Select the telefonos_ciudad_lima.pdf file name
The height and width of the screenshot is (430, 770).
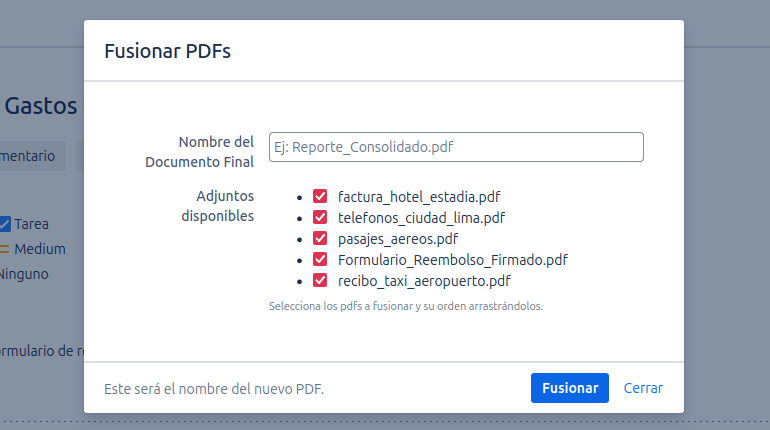(x=421, y=218)
